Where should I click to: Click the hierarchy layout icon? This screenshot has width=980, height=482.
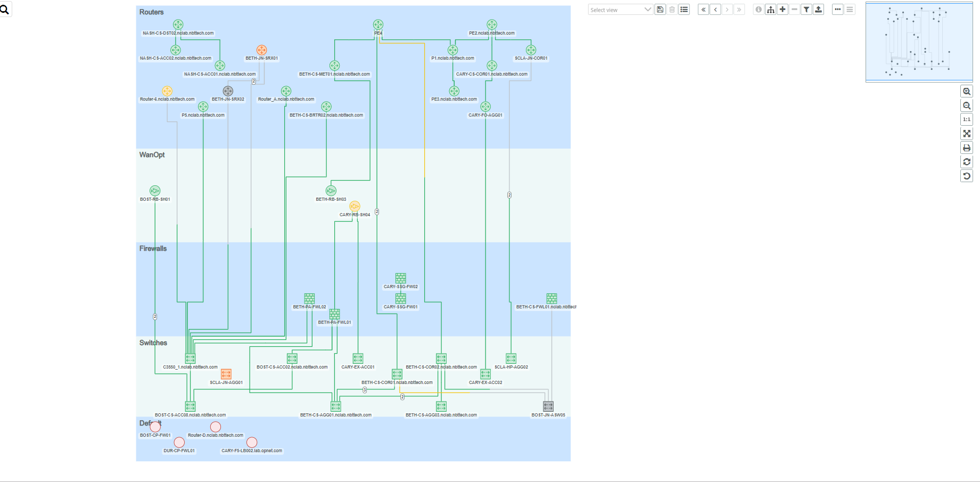click(x=770, y=10)
